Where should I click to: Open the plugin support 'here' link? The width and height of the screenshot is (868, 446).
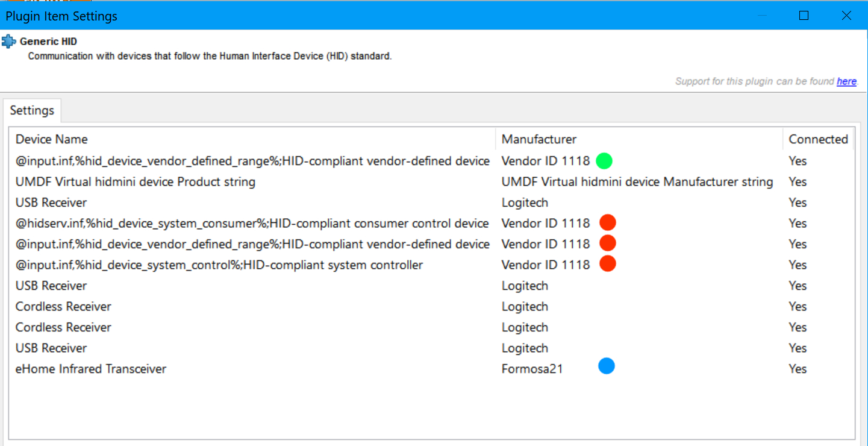point(846,81)
